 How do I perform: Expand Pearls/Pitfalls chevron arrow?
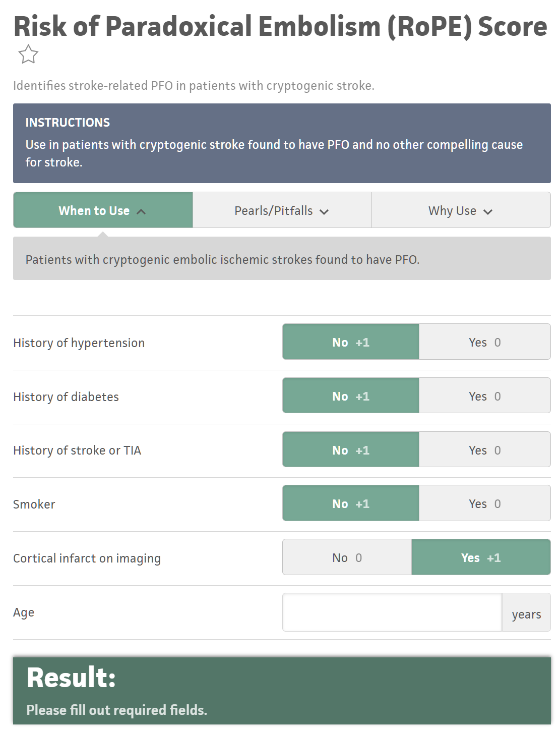coord(324,212)
